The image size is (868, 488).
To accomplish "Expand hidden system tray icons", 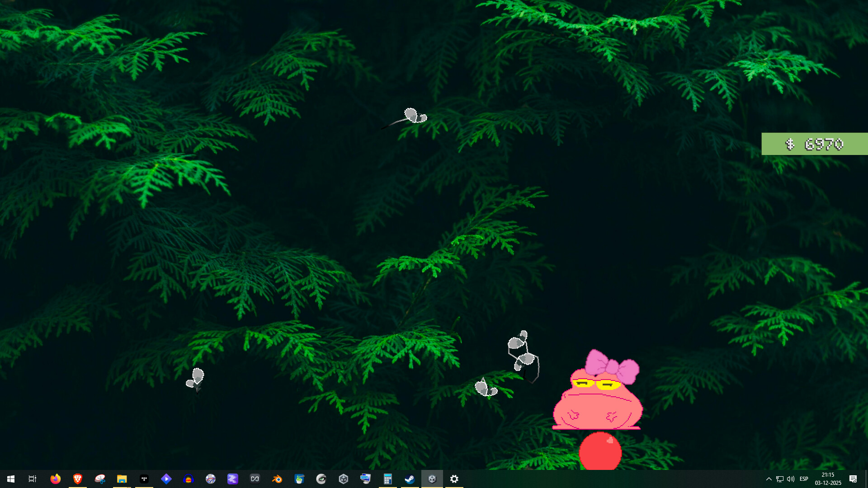I will click(x=769, y=479).
